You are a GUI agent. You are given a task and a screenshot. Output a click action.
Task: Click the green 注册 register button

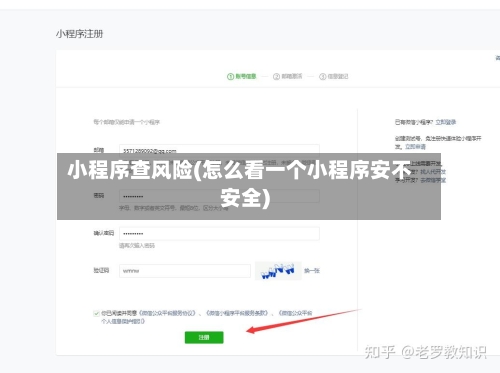tap(204, 337)
